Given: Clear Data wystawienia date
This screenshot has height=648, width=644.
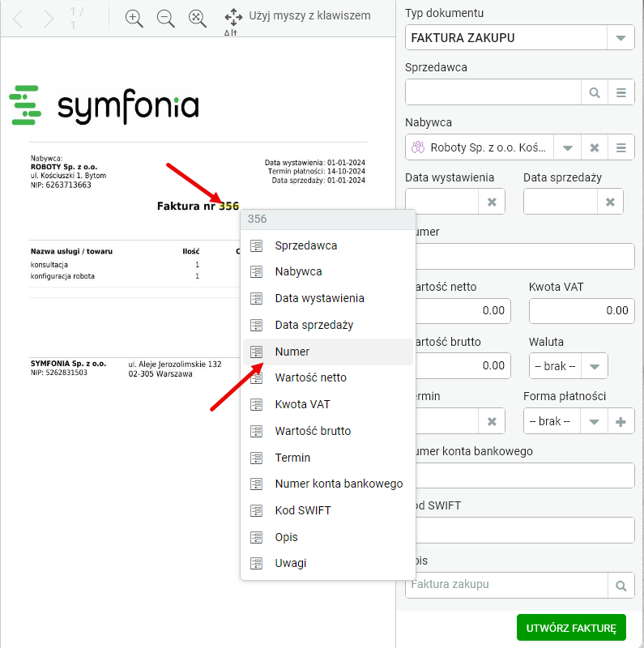Looking at the screenshot, I should point(492,202).
